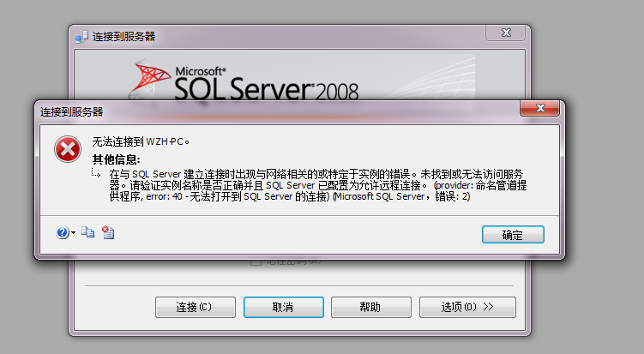The width and height of the screenshot is (644, 354).
Task: Click the 连接(C) button
Action: tap(196, 307)
